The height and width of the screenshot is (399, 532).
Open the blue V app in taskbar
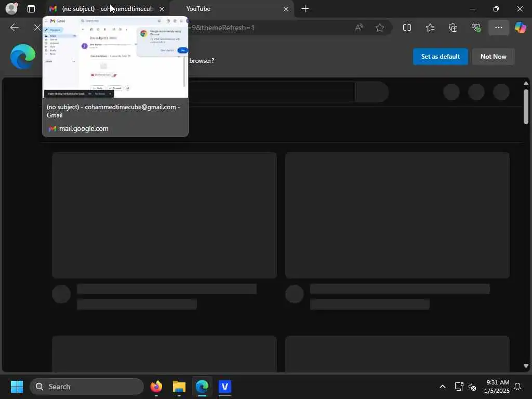pyautogui.click(x=224, y=387)
